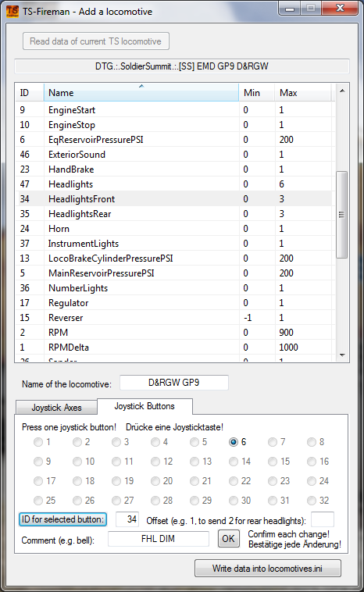Screen dimensions: 364x592
Task: Sort list by Name column header
Action: 141,93
